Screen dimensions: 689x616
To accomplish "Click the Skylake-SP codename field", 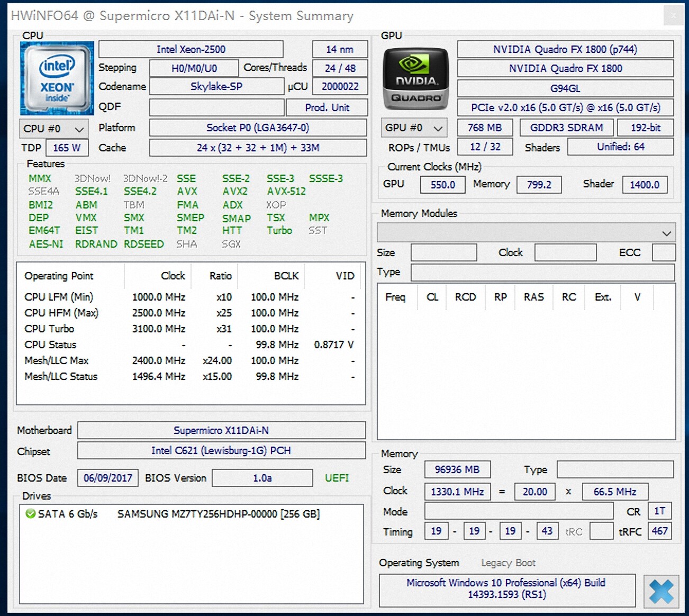I will coord(216,86).
